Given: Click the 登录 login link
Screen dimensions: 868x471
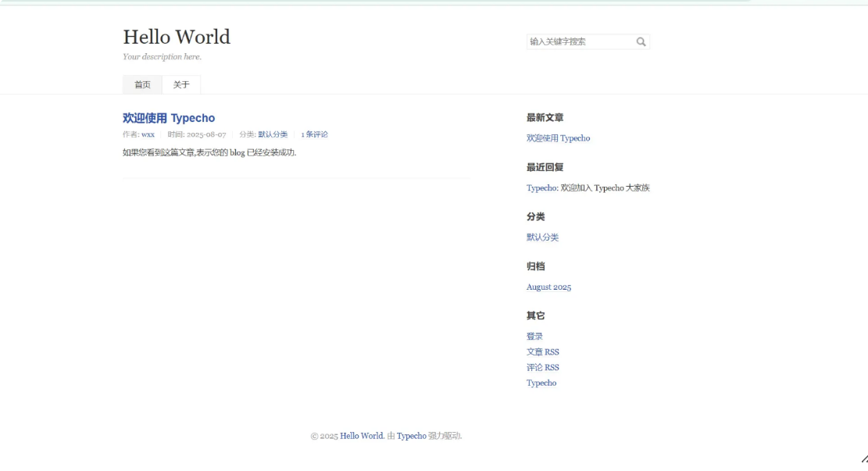Looking at the screenshot, I should click(x=533, y=335).
